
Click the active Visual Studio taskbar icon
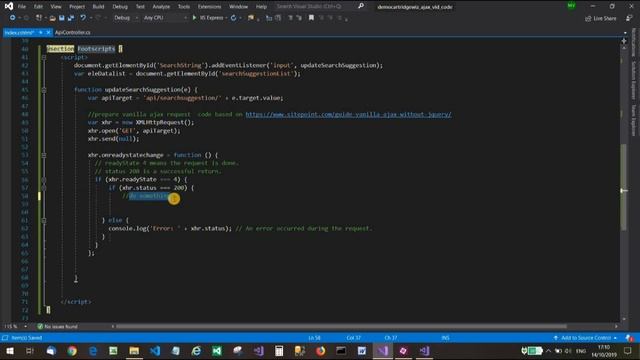tap(383, 351)
